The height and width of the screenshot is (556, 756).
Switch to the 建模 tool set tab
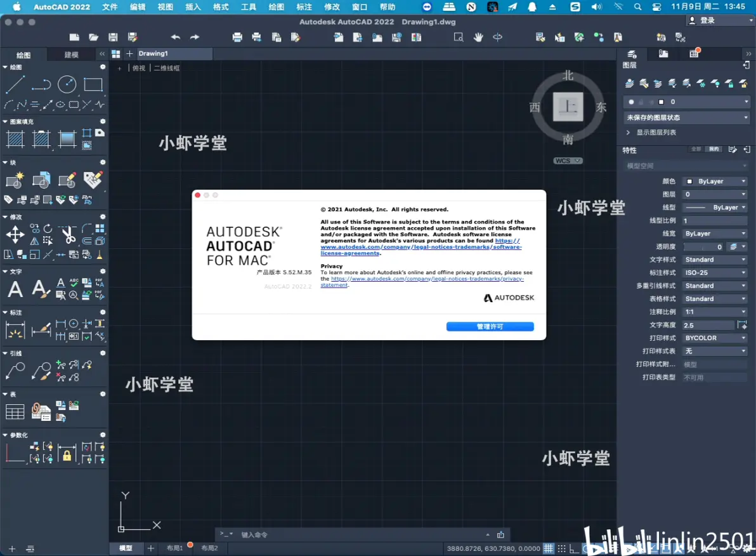coord(72,55)
